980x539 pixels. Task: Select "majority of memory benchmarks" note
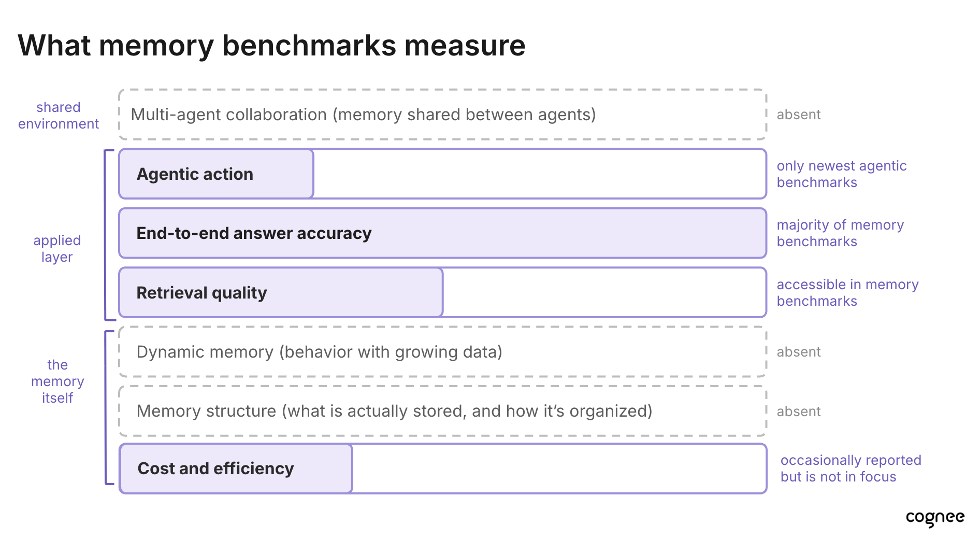tap(840, 233)
